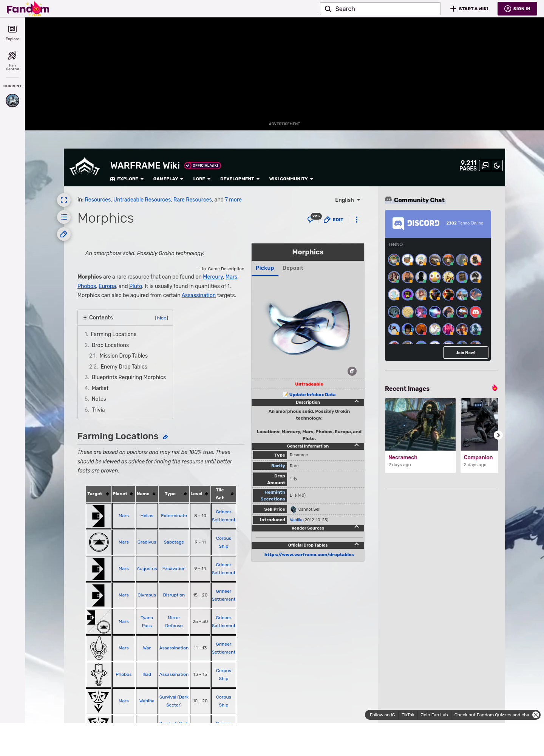Jump to Trivia in Contents
The image size is (544, 756).
(x=98, y=410)
